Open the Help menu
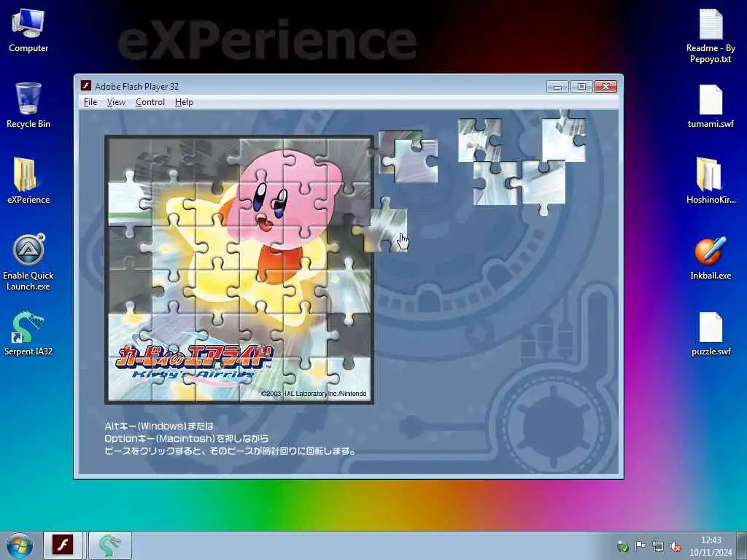The height and width of the screenshot is (560, 747). (x=184, y=102)
